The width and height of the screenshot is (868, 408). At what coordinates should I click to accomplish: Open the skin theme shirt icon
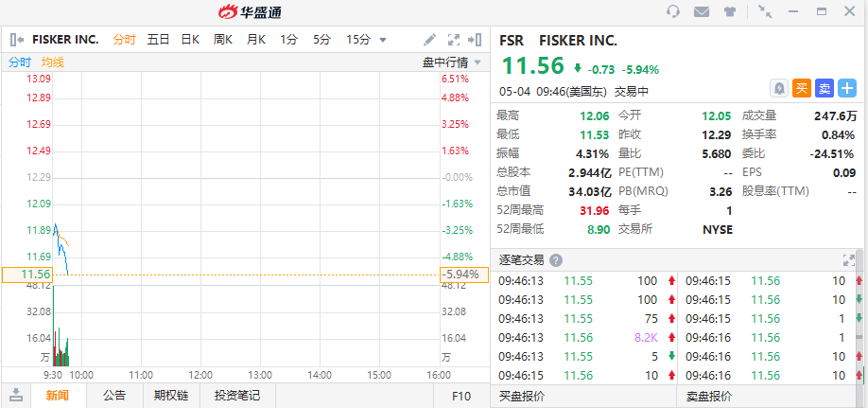[x=730, y=12]
